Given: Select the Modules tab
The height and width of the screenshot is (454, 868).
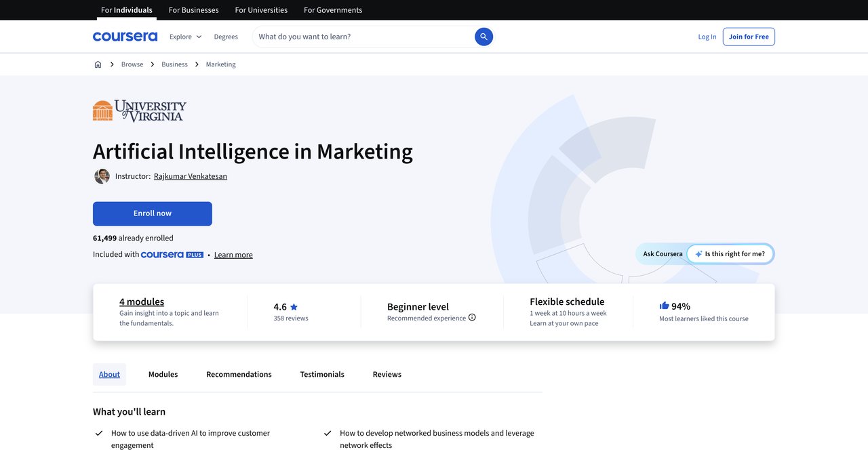Looking at the screenshot, I should pos(163,375).
